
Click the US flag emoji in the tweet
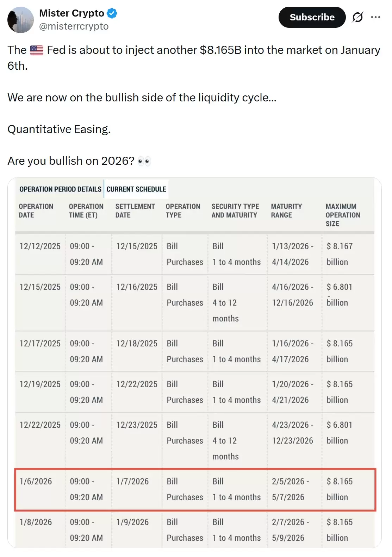(36, 50)
